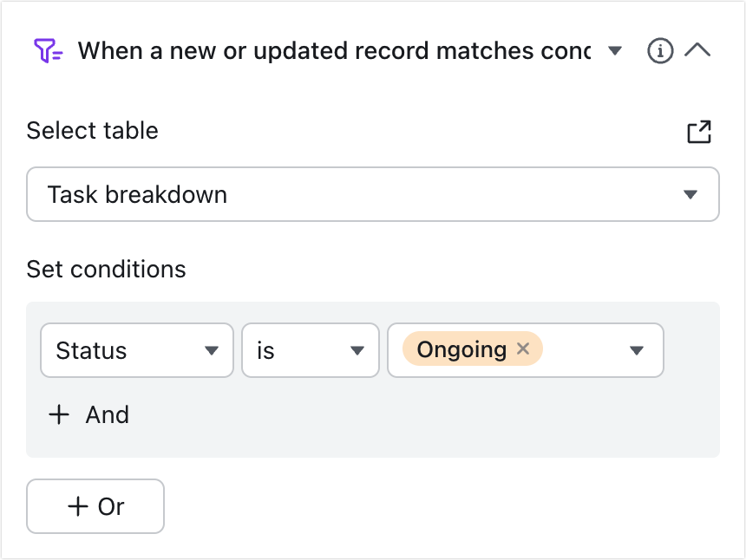Click the Task breakdown table selector
This screenshot has height=560, width=746.
click(x=373, y=194)
